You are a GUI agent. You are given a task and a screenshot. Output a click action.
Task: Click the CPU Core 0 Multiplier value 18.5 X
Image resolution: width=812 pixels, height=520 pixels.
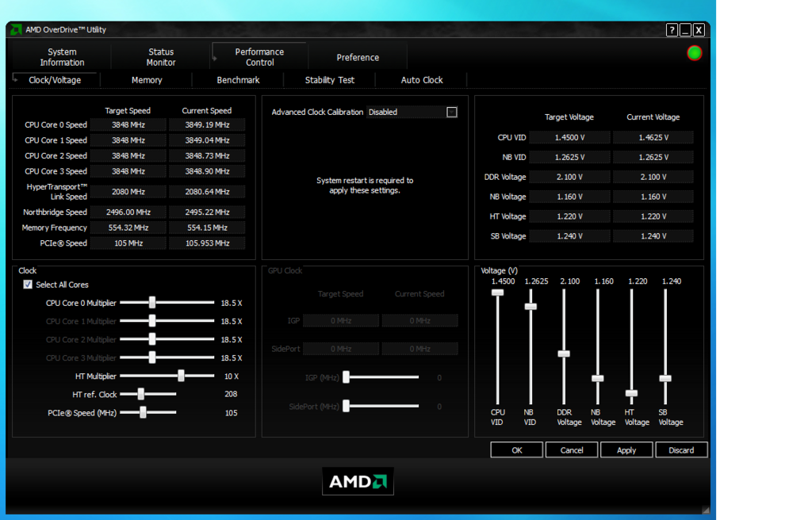click(232, 303)
